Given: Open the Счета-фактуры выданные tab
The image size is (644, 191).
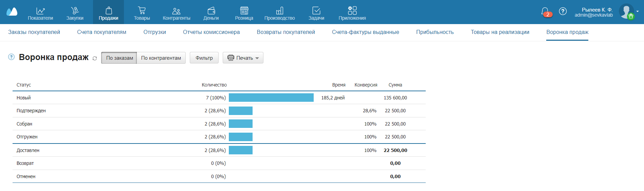Looking at the screenshot, I should point(366,32).
